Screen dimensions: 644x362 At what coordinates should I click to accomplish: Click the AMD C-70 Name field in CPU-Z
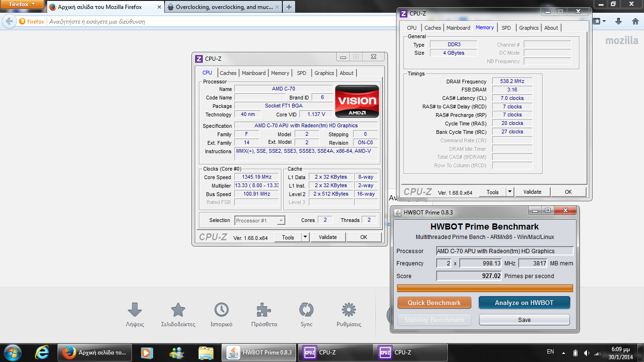[x=283, y=89]
